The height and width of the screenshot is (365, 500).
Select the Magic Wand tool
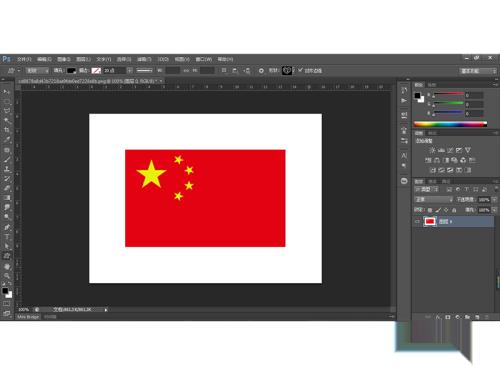(x=7, y=120)
